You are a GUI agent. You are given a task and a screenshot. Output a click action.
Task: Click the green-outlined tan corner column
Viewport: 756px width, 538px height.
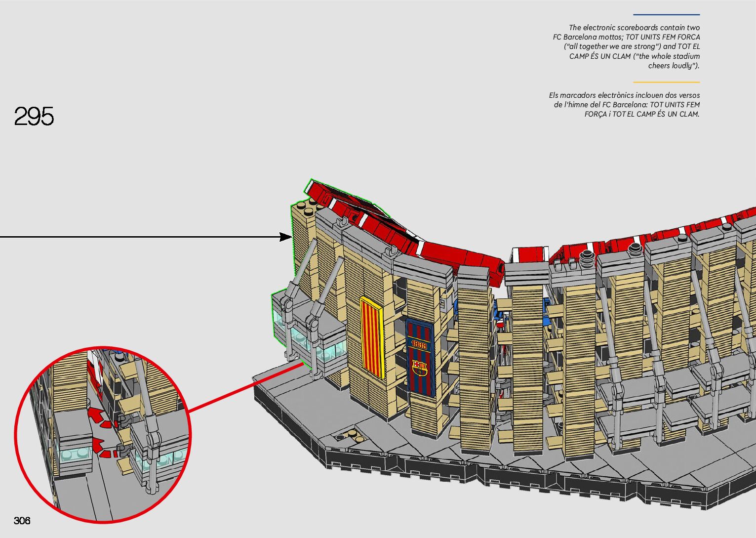pyautogui.click(x=301, y=247)
